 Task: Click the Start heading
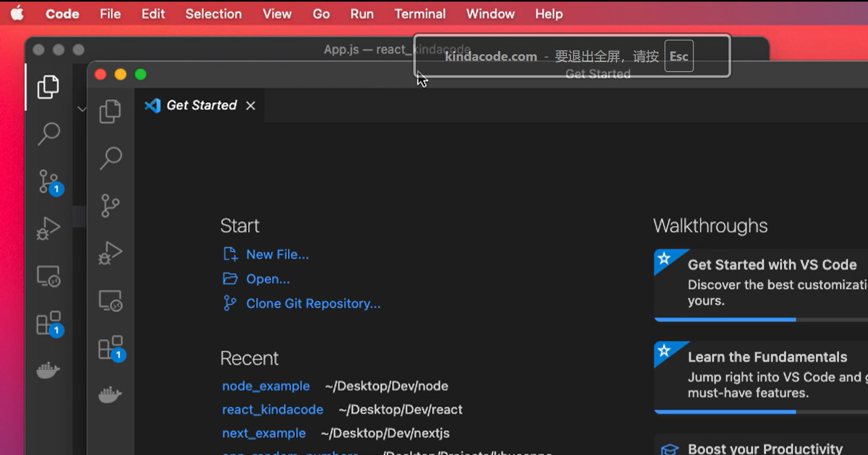click(x=240, y=225)
